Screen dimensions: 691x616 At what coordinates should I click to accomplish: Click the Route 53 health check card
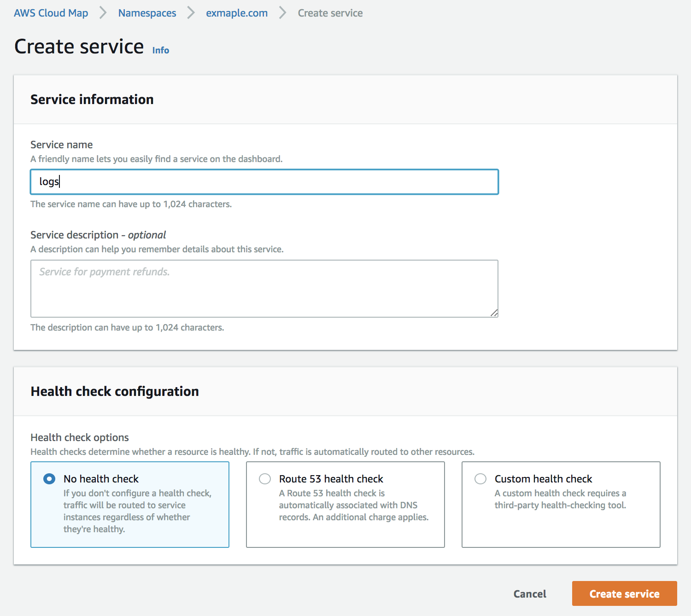pyautogui.click(x=345, y=505)
